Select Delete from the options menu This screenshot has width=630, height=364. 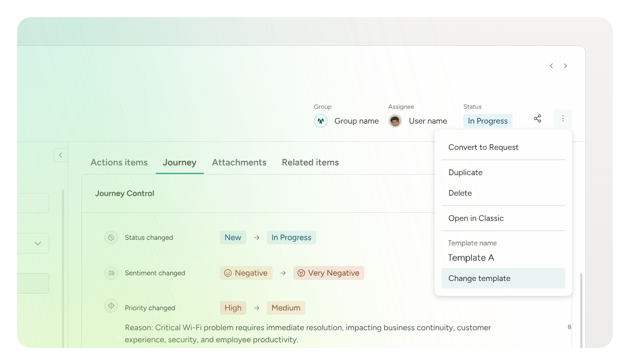pyautogui.click(x=460, y=193)
